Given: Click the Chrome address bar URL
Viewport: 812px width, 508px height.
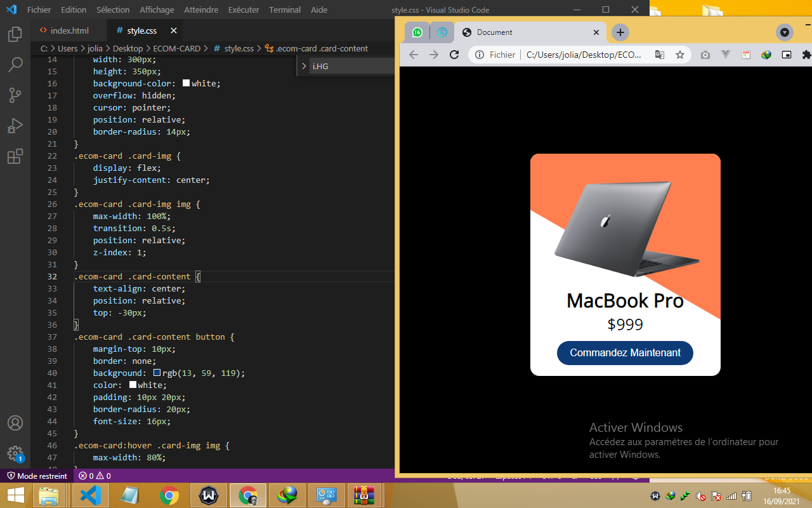Looking at the screenshot, I should click(584, 55).
